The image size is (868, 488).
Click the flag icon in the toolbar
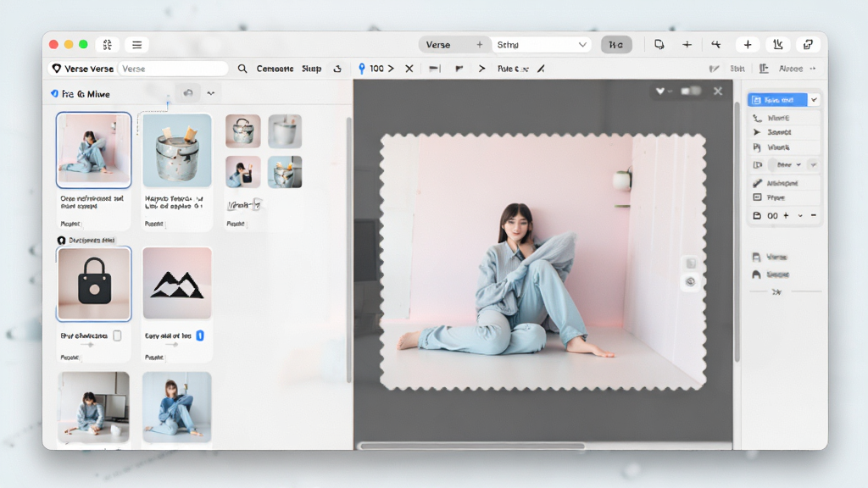coord(459,69)
